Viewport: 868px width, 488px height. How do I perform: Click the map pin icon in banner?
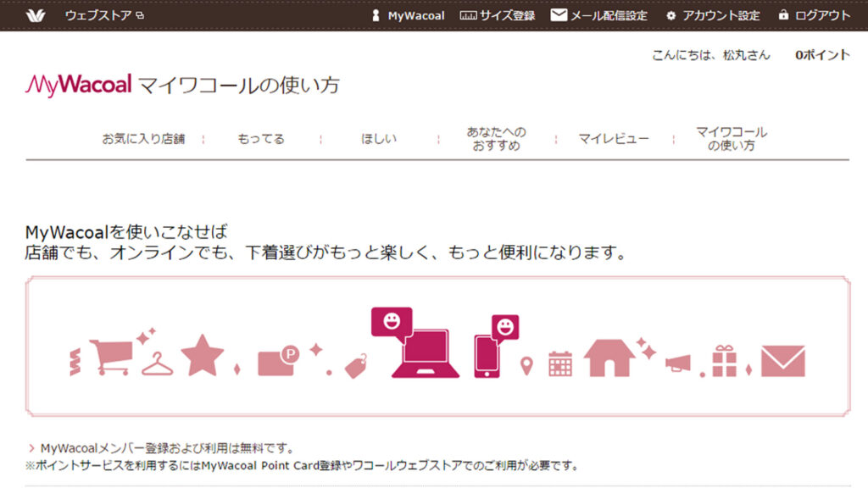pyautogui.click(x=526, y=366)
